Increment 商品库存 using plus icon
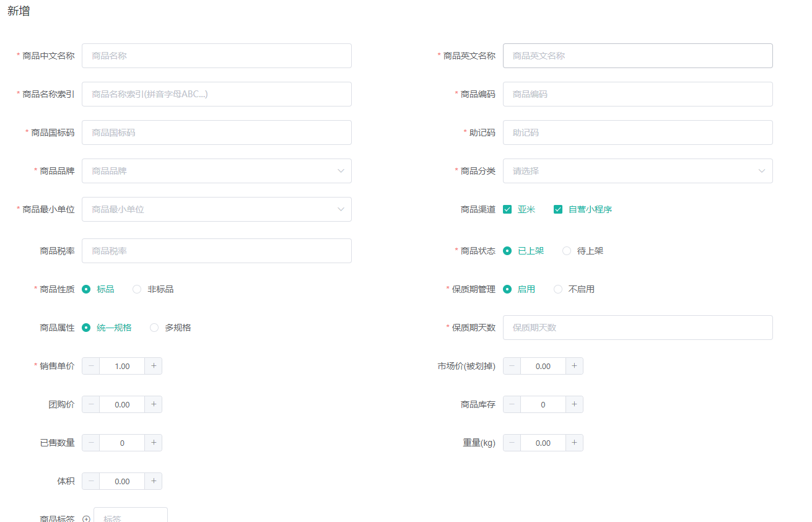 pyautogui.click(x=574, y=404)
